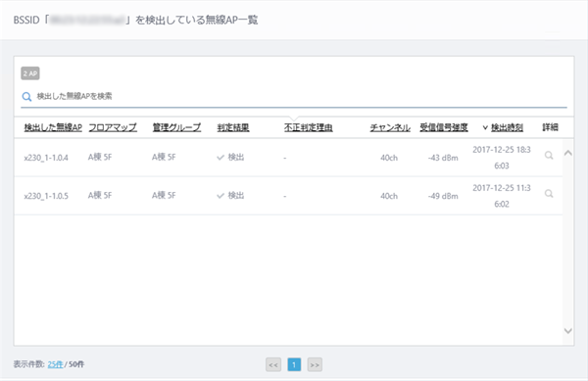Click the 2 AP count badge
The image size is (588, 381).
coord(30,73)
